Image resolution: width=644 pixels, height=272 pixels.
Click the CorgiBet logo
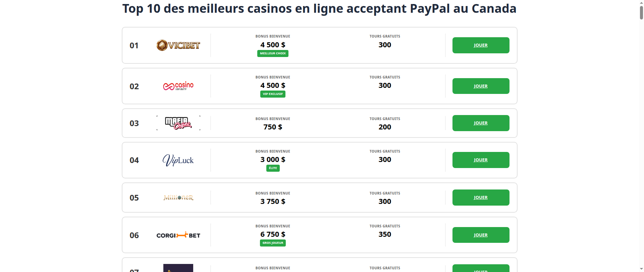(x=178, y=235)
